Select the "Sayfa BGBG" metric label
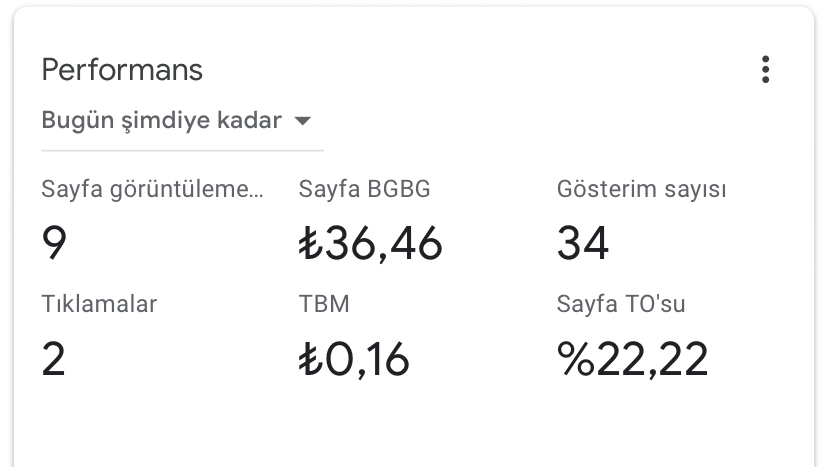The width and height of the screenshot is (828, 467). click(x=365, y=189)
